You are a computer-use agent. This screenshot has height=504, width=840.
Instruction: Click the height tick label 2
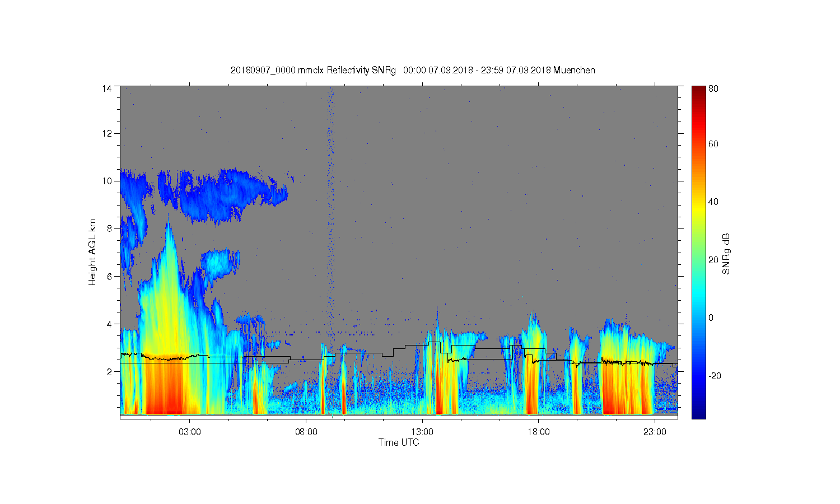(x=109, y=371)
